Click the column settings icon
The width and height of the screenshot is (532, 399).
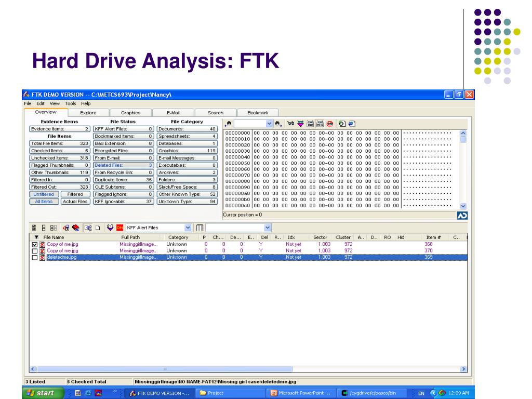[200, 228]
